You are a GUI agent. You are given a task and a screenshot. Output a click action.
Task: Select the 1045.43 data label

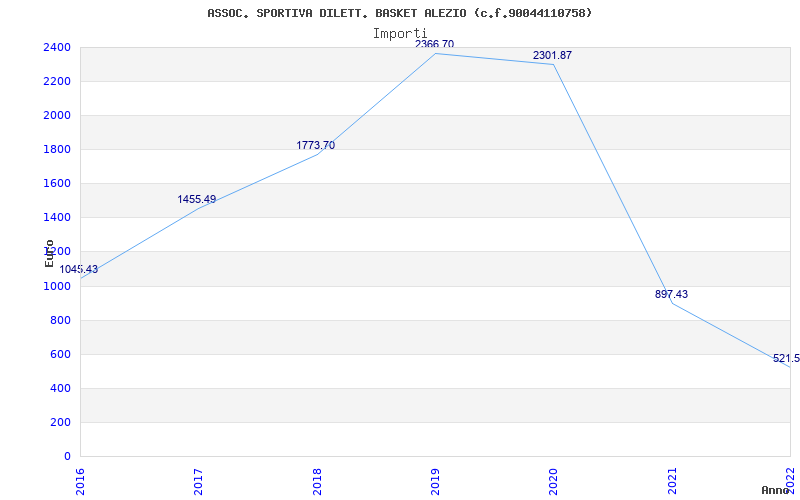click(79, 269)
